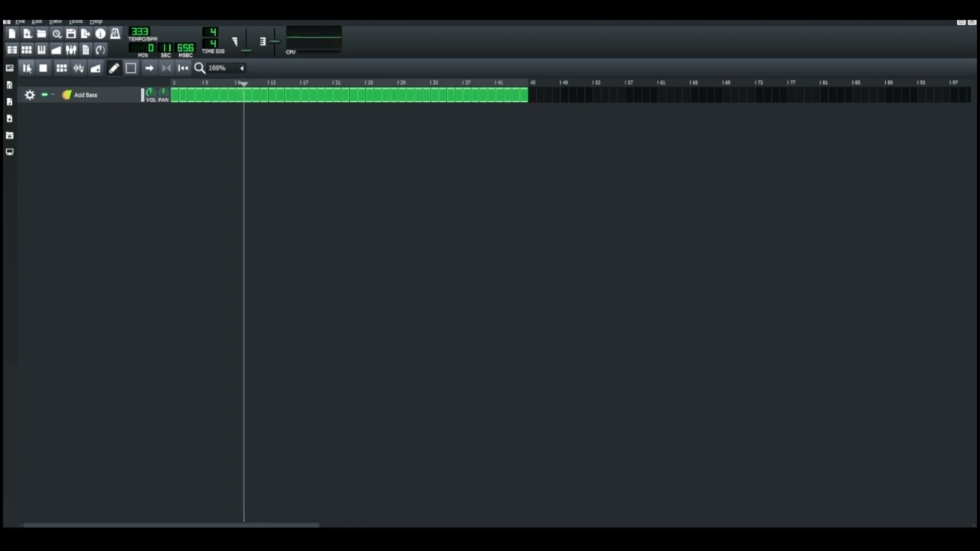Save the current project

pos(70,34)
